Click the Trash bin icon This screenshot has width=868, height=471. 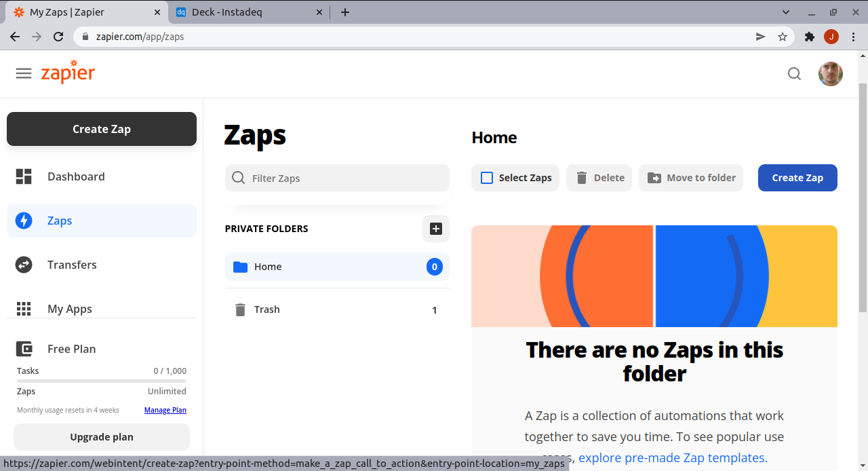click(x=240, y=309)
